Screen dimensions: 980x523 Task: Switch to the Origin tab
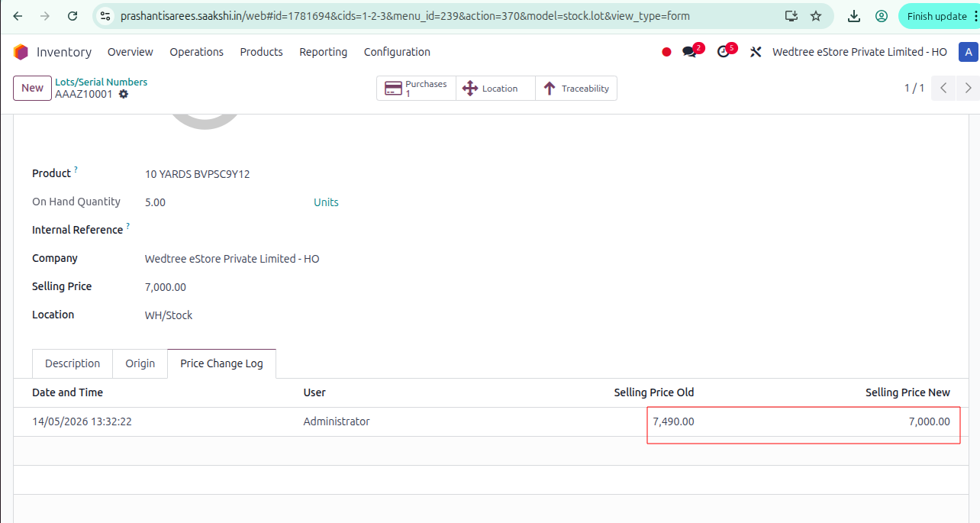coord(140,363)
